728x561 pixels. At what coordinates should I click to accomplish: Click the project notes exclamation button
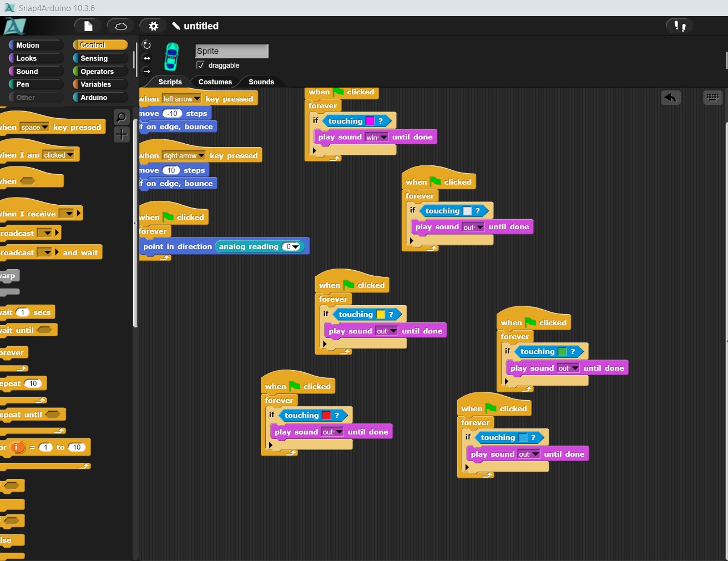(680, 26)
